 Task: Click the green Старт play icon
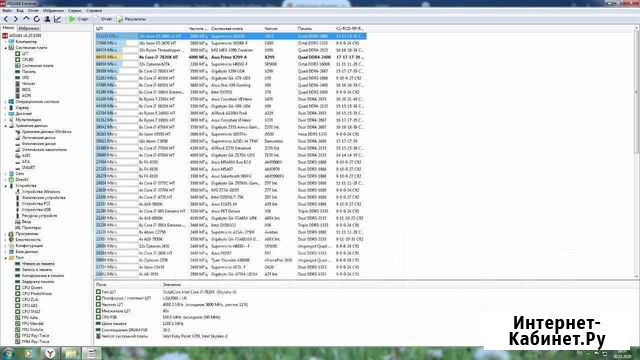click(x=72, y=19)
